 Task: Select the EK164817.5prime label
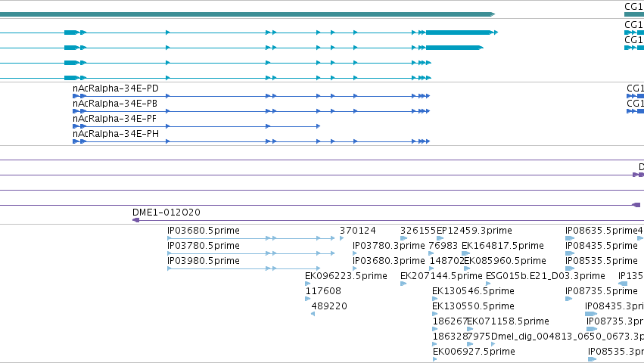click(502, 246)
